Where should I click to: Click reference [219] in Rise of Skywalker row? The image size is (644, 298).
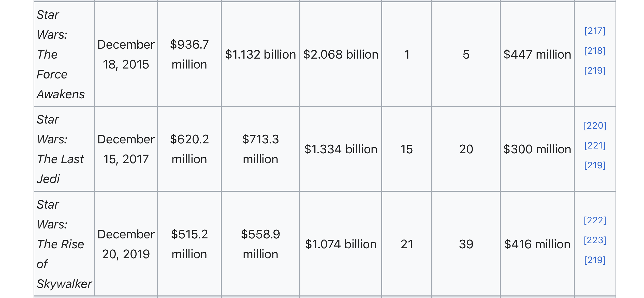click(595, 260)
